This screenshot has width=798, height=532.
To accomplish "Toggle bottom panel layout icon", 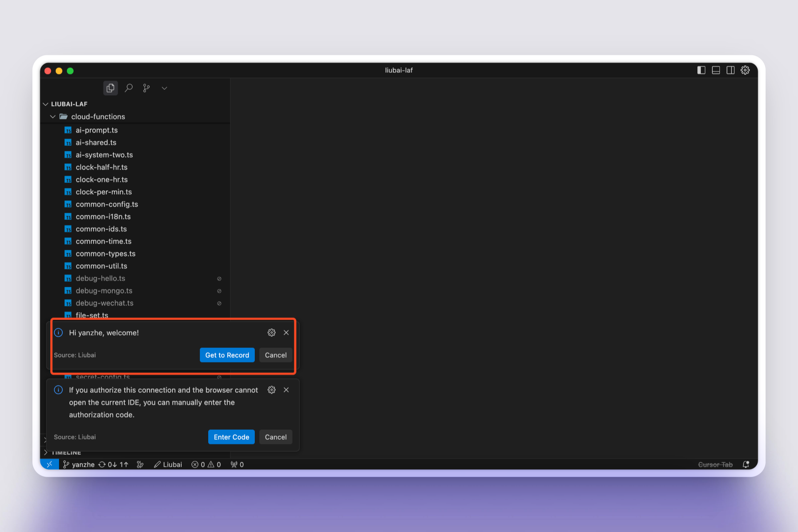I will (x=716, y=70).
